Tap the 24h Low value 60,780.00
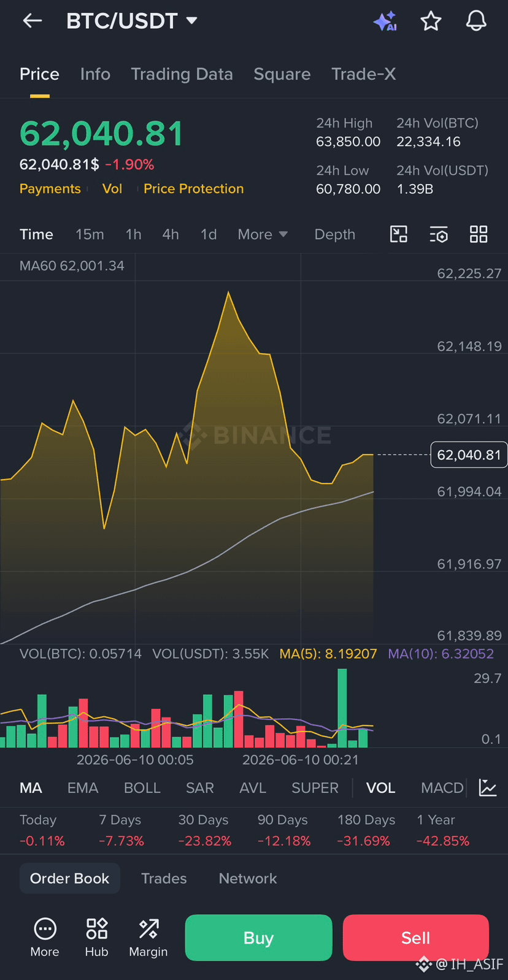The width and height of the screenshot is (508, 980). pos(348,189)
